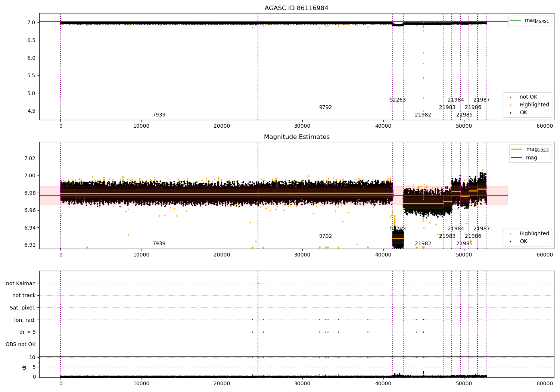Click the orange mag OBSID legend entry

(531, 149)
